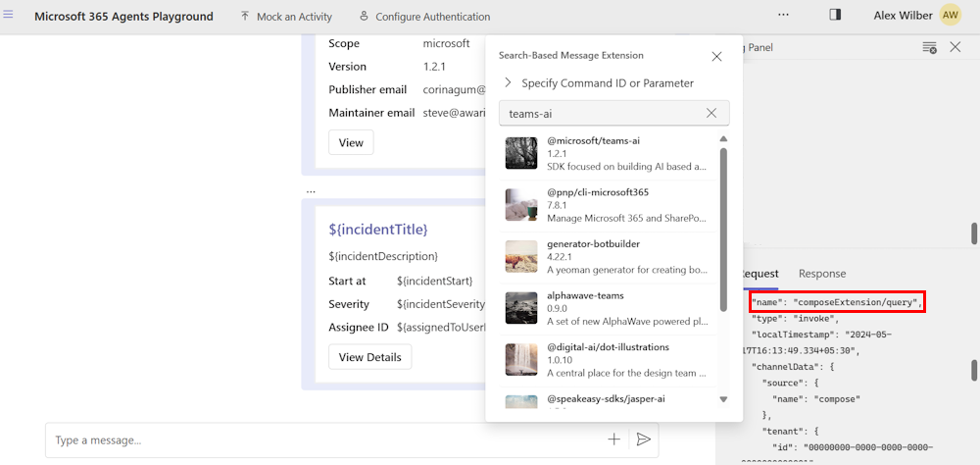Clear the teams-ai search text
This screenshot has width=980, height=465.
point(711,113)
